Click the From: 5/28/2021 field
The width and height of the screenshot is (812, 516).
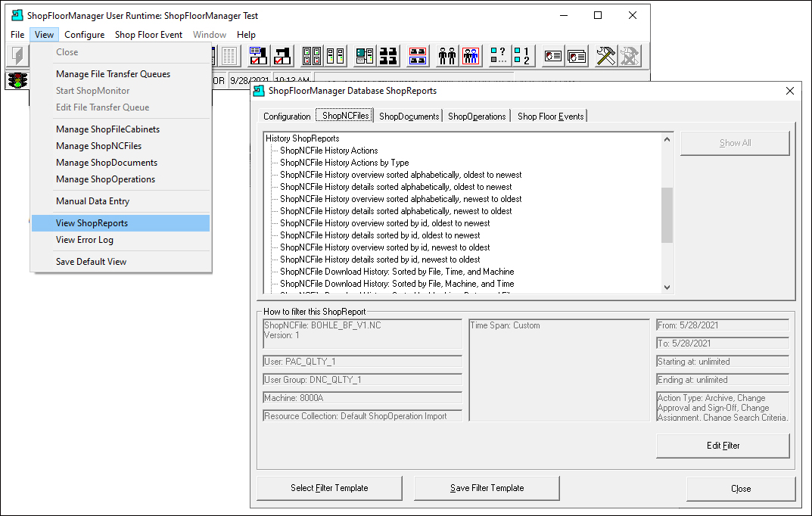pyautogui.click(x=723, y=325)
